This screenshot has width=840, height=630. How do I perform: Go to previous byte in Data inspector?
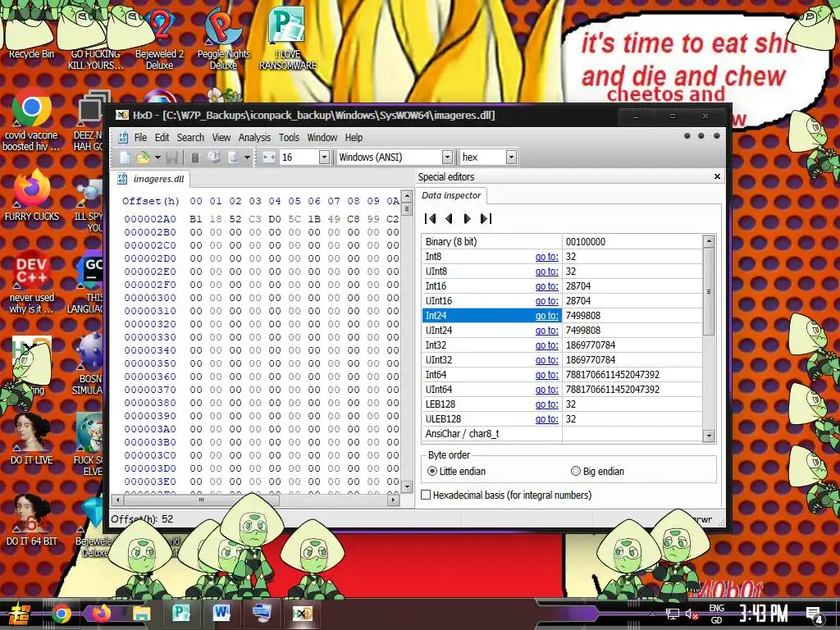tap(449, 218)
